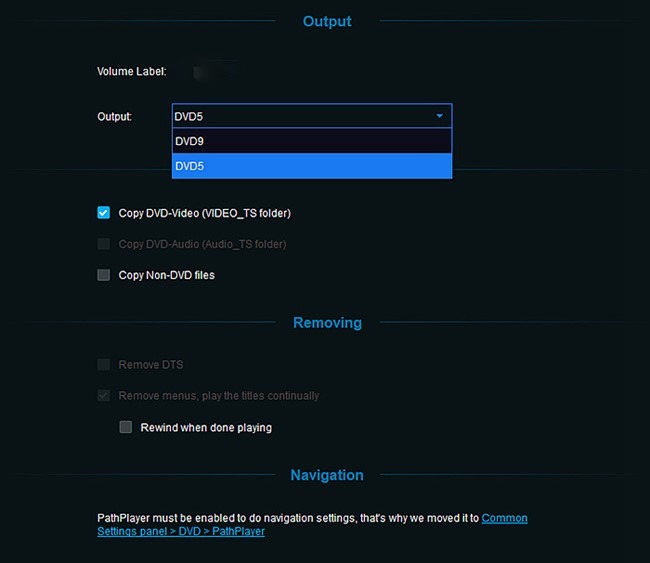Click the Removing section heading
The width and height of the screenshot is (650, 563).
pos(327,323)
